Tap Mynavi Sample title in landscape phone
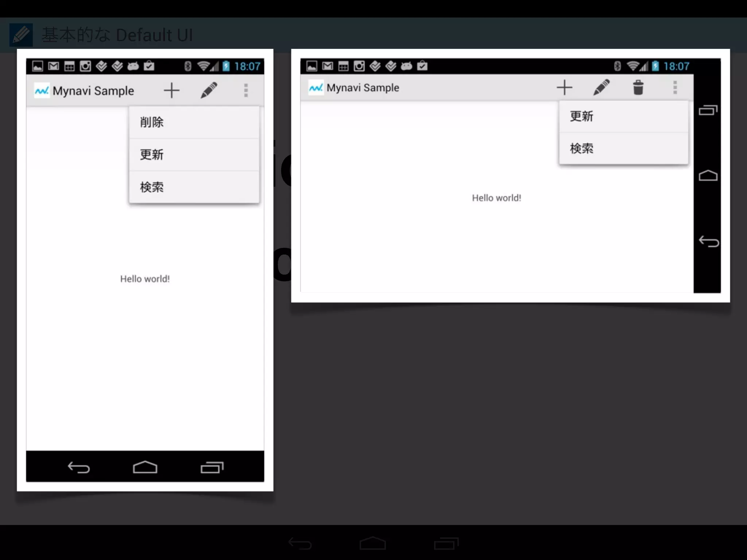The width and height of the screenshot is (747, 560). click(363, 88)
